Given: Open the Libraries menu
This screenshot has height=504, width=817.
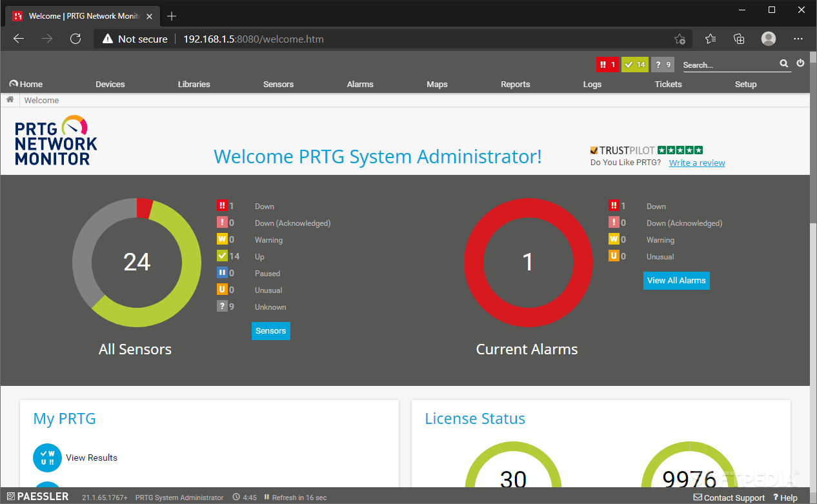Looking at the screenshot, I should tap(194, 84).
